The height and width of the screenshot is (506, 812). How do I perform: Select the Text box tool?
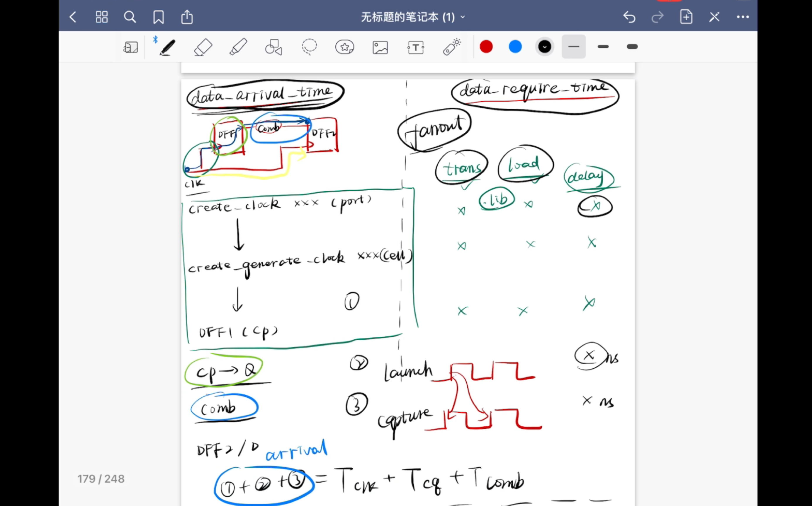(x=415, y=47)
